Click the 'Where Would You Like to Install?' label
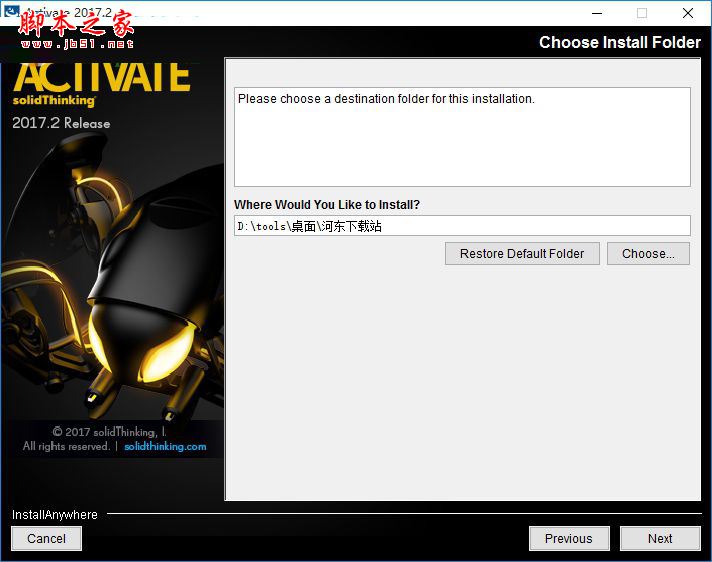The height and width of the screenshot is (562, 712). tap(327, 205)
